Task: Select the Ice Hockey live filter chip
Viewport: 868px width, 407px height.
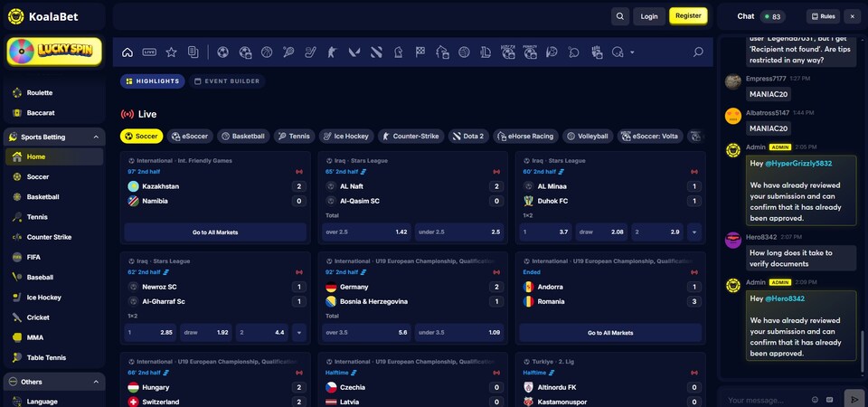Action: tap(346, 137)
